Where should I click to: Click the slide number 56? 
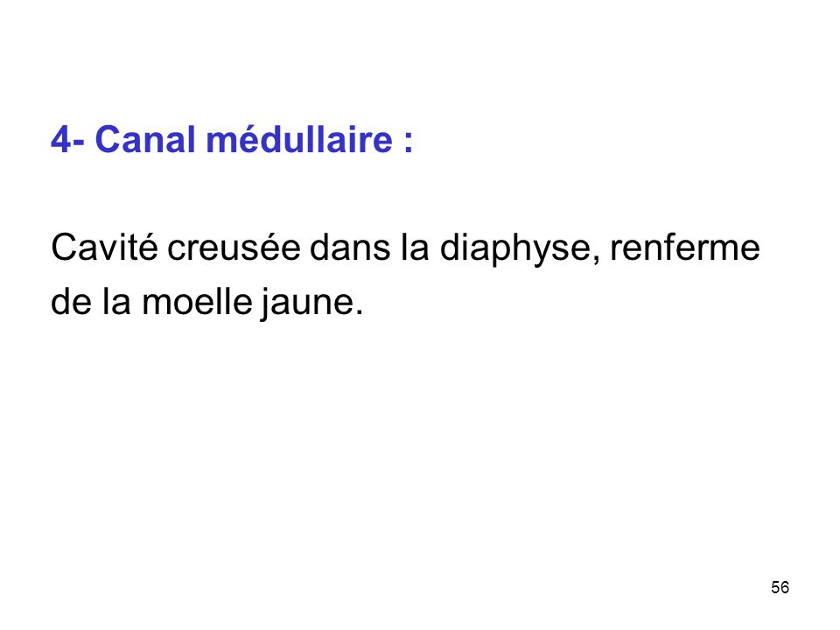[780, 588]
